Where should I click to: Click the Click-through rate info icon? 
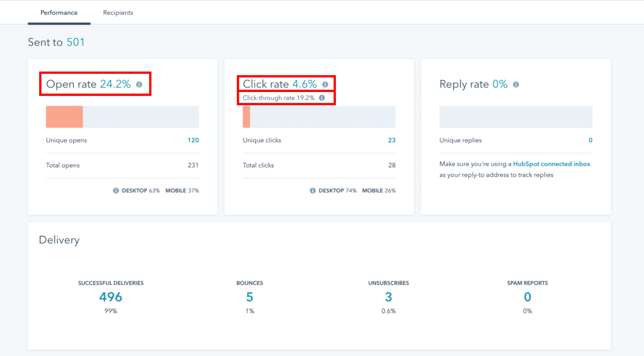click(x=322, y=98)
